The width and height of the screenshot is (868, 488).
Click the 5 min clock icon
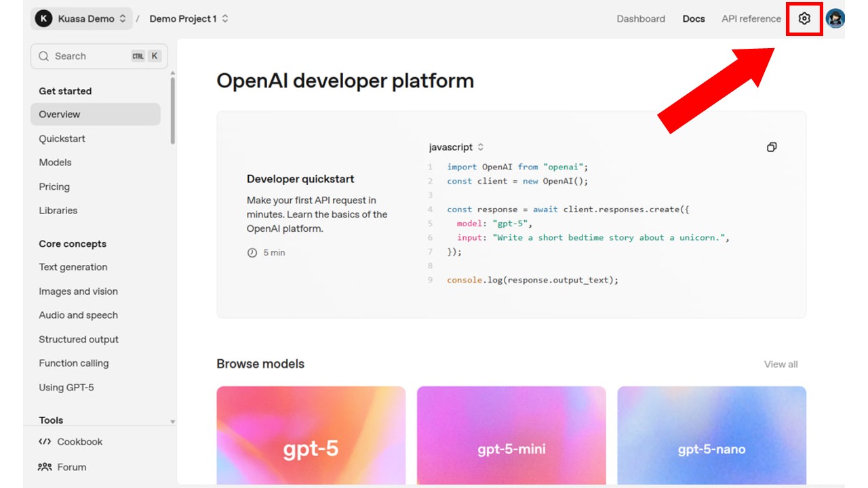pyautogui.click(x=252, y=253)
